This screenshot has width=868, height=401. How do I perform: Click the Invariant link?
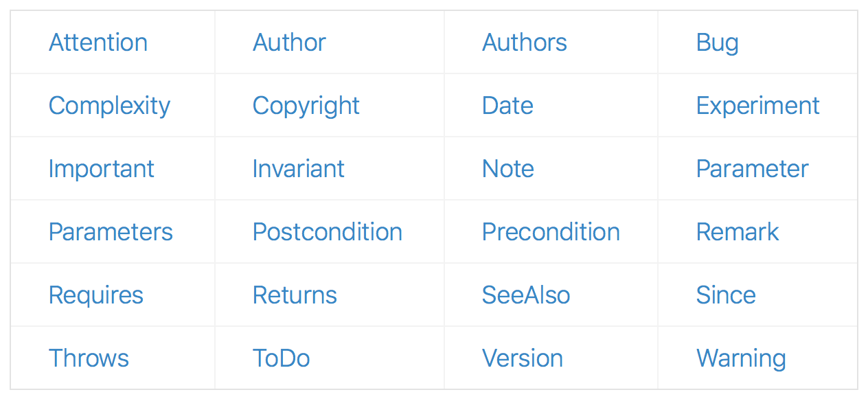298,169
